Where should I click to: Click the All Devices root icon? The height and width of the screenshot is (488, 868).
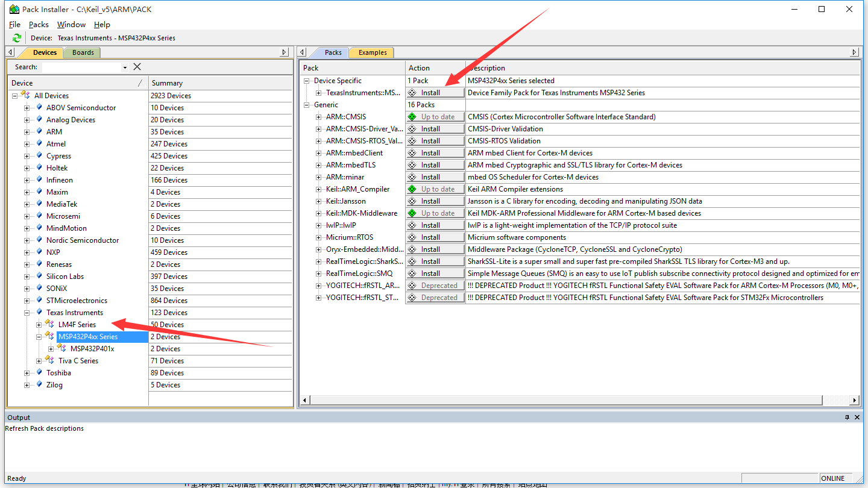point(26,95)
